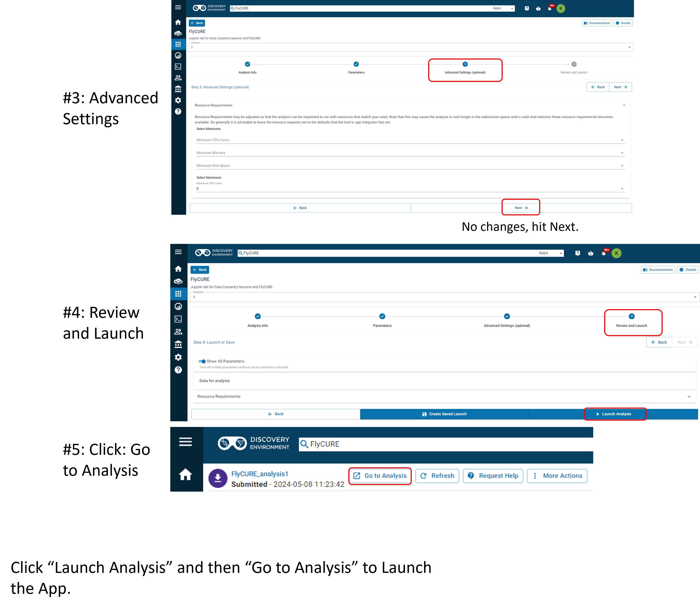Screen dimensions: 700x609
Task: Select the Analysis Info step in the Step 3 stepper
Action: coord(247,68)
